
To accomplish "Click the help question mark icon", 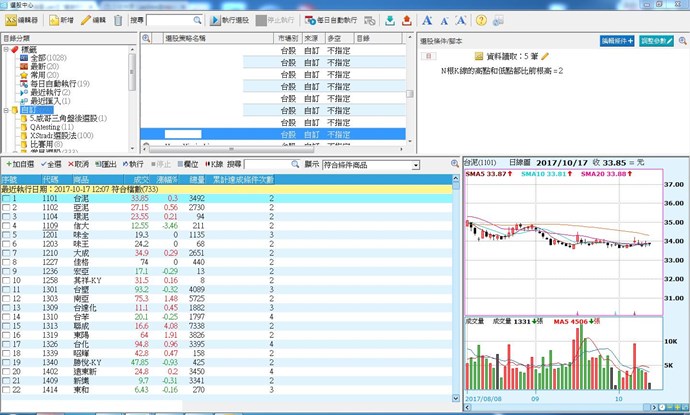I will tap(480, 20).
